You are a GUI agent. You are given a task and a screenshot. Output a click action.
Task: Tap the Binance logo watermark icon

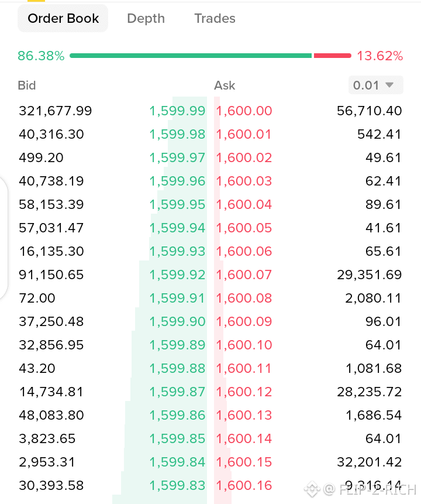(x=312, y=489)
